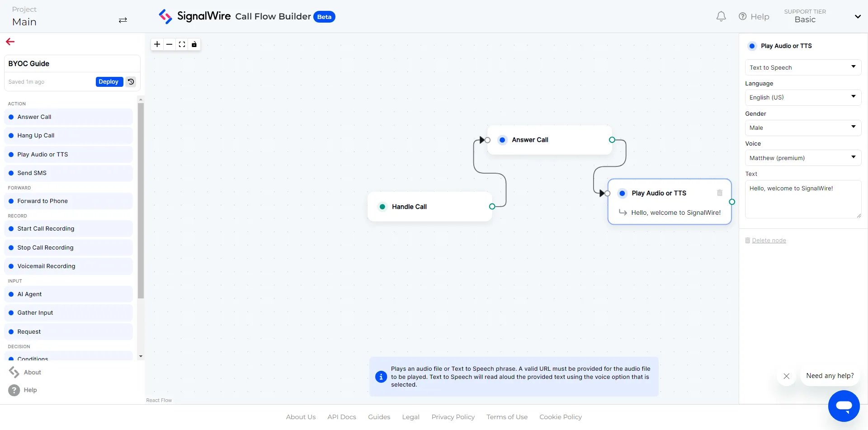868x430 pixels.
Task: Open Help from the top bar
Action: point(754,16)
